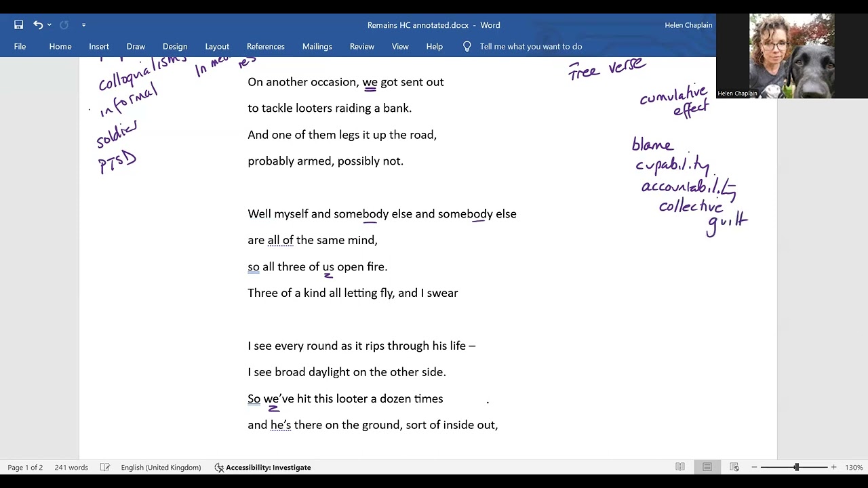
Task: Click the line 'I see broad daylight on the other side.'
Action: 347,372
